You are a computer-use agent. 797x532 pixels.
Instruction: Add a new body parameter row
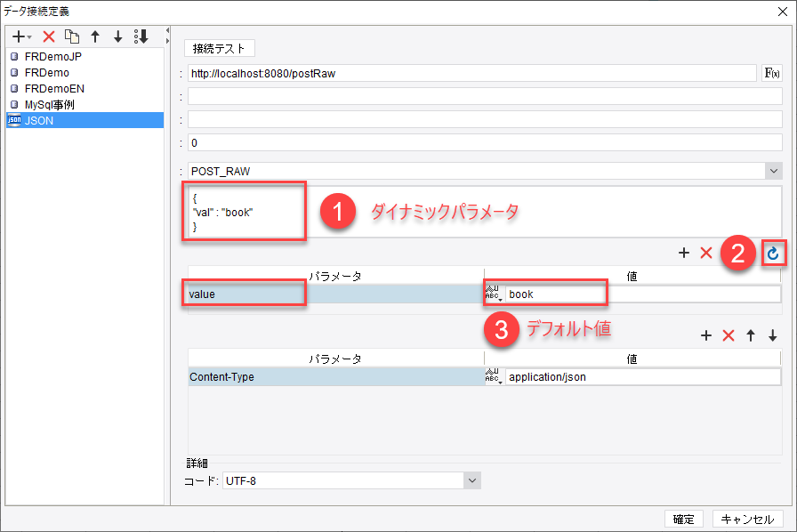(684, 253)
